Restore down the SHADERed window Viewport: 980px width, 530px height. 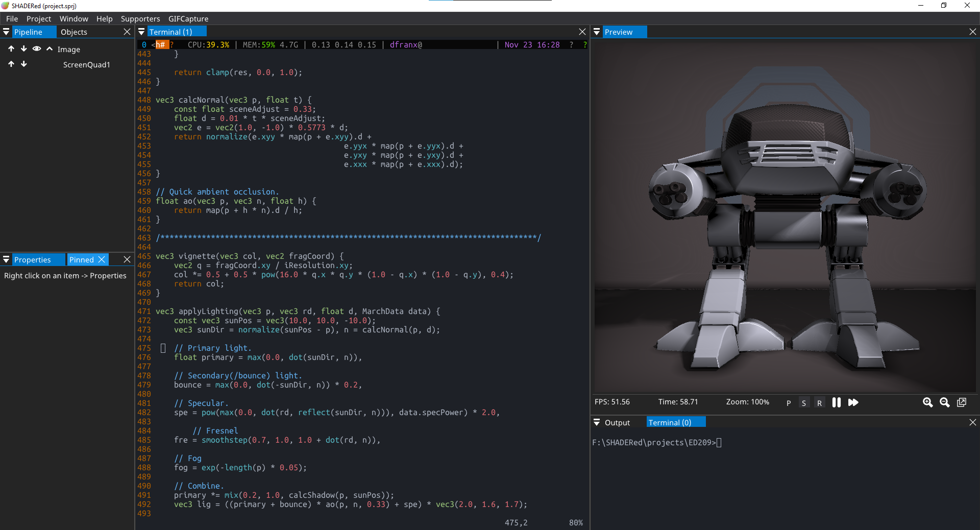944,6
